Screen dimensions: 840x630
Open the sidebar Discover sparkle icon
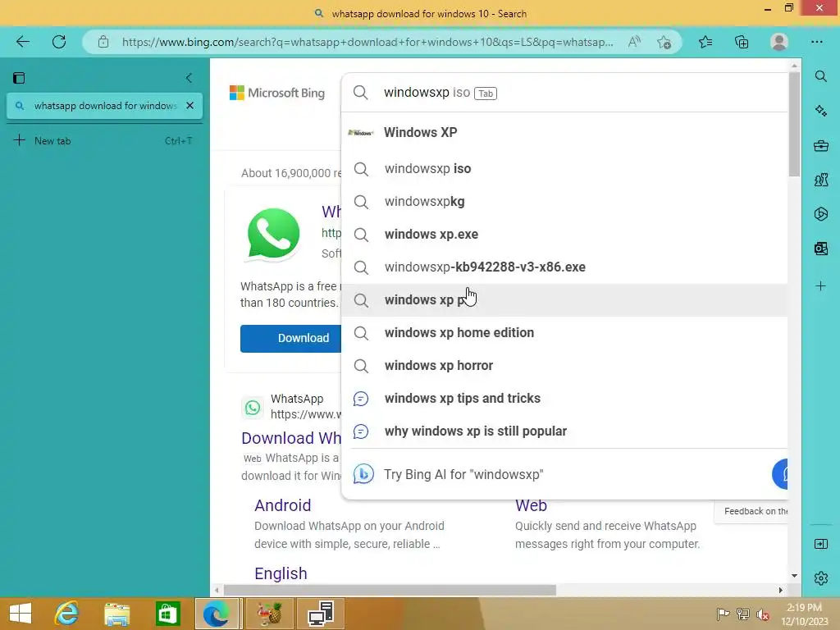[x=820, y=111]
